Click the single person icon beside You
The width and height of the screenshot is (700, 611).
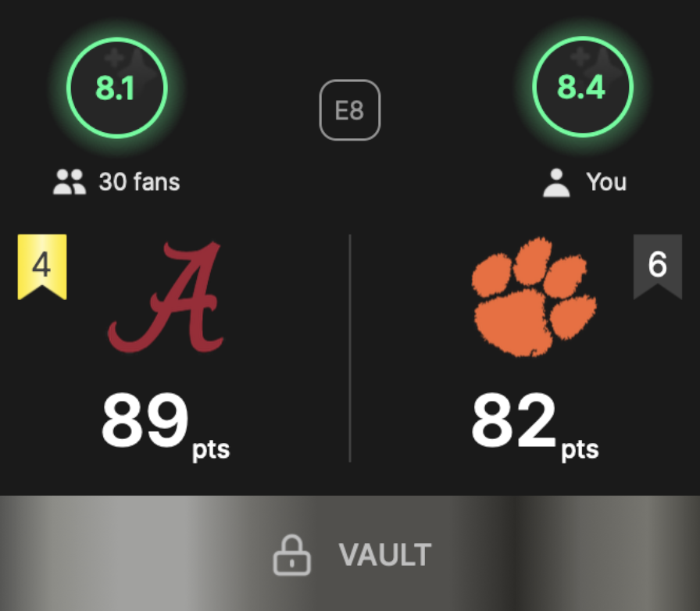point(556,182)
